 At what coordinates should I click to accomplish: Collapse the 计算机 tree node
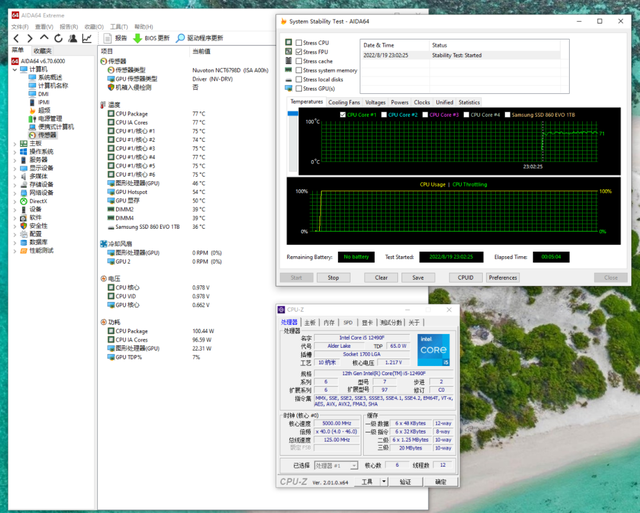(x=15, y=69)
